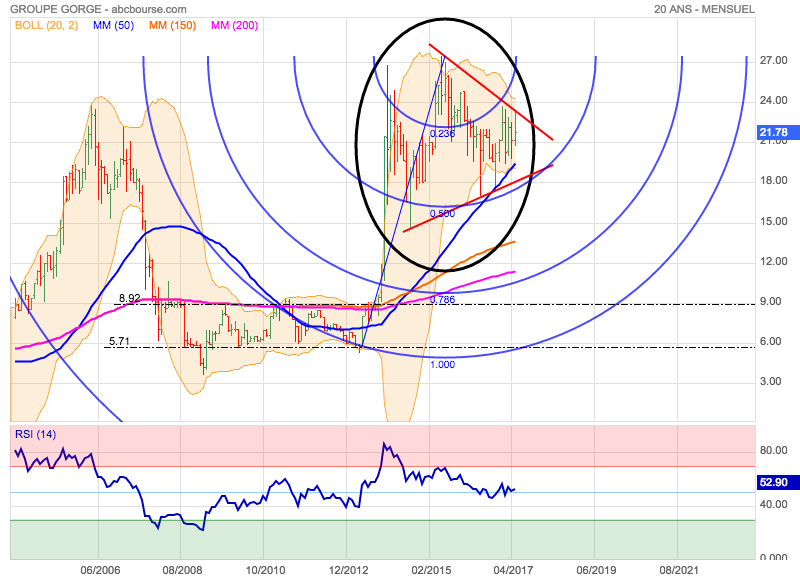This screenshot has height=580, width=800.
Task: Click the 6.00 price axis label
Action: 770,341
